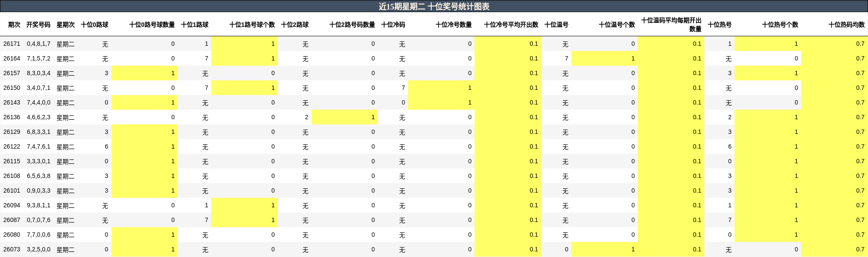Select winning numbers 7,1,5,7,2
Viewport: 868px width, 257px height.
38,58
